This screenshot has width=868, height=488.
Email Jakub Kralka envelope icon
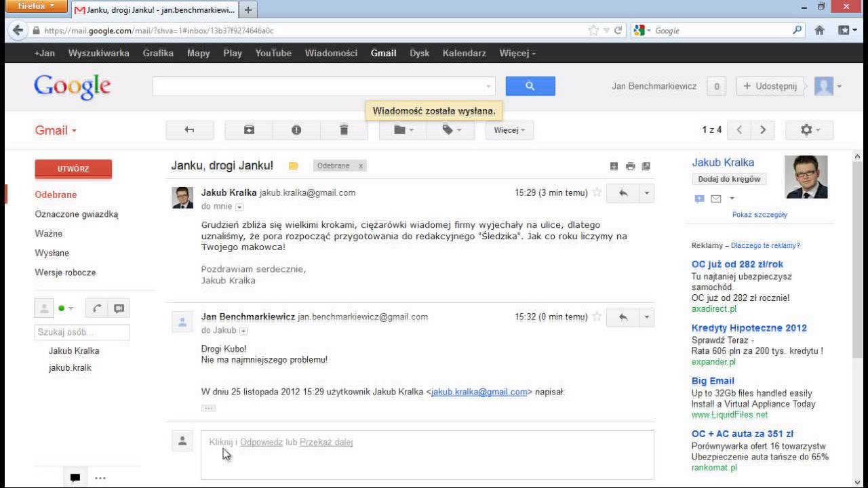715,199
